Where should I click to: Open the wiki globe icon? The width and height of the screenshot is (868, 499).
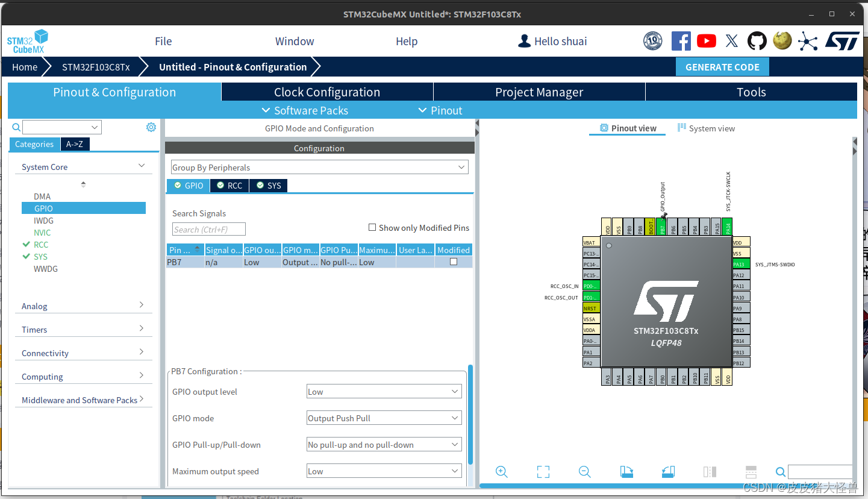click(x=782, y=40)
